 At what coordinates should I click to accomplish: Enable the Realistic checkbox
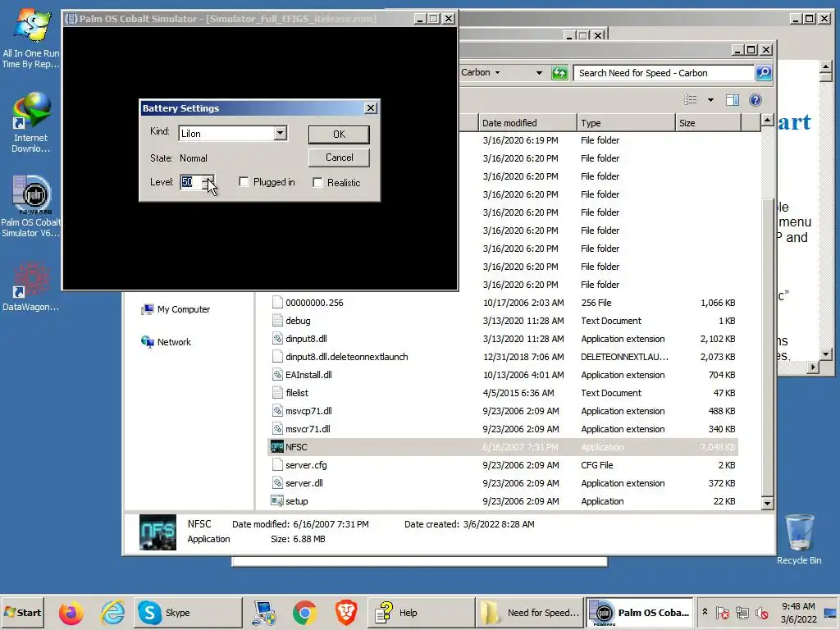pyautogui.click(x=317, y=183)
